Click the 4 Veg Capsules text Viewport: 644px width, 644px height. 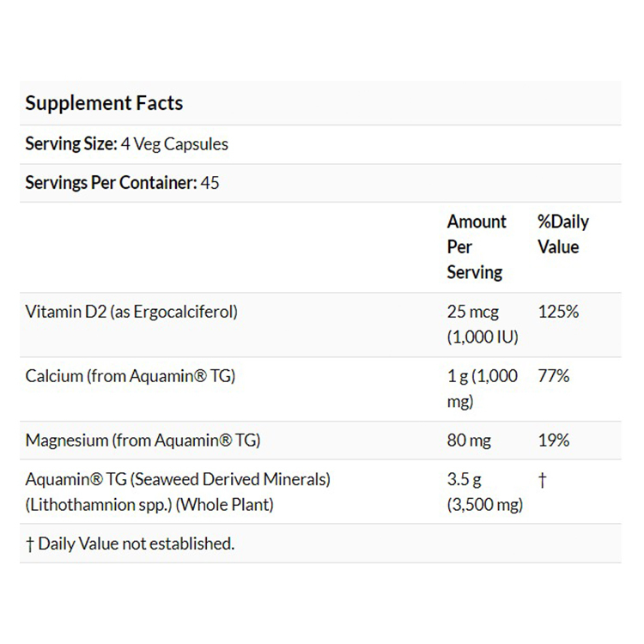(x=175, y=144)
